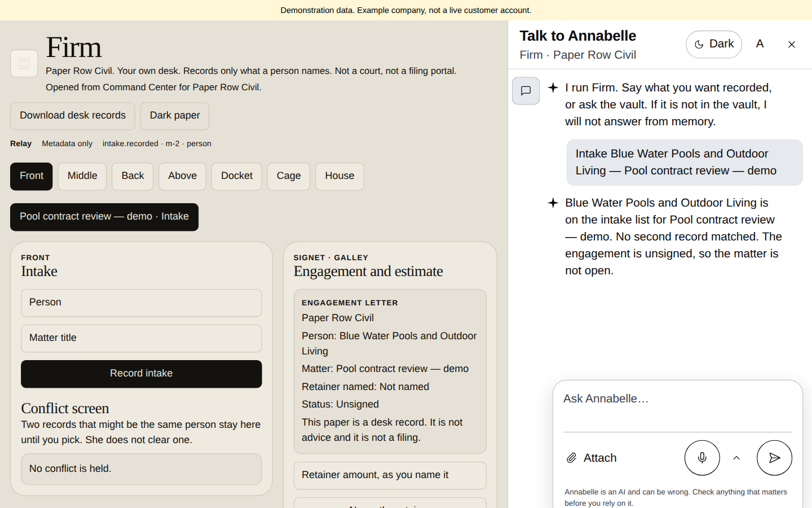Open the conversation history chat icon
Image resolution: width=812 pixels, height=508 pixels.
pyautogui.click(x=526, y=91)
